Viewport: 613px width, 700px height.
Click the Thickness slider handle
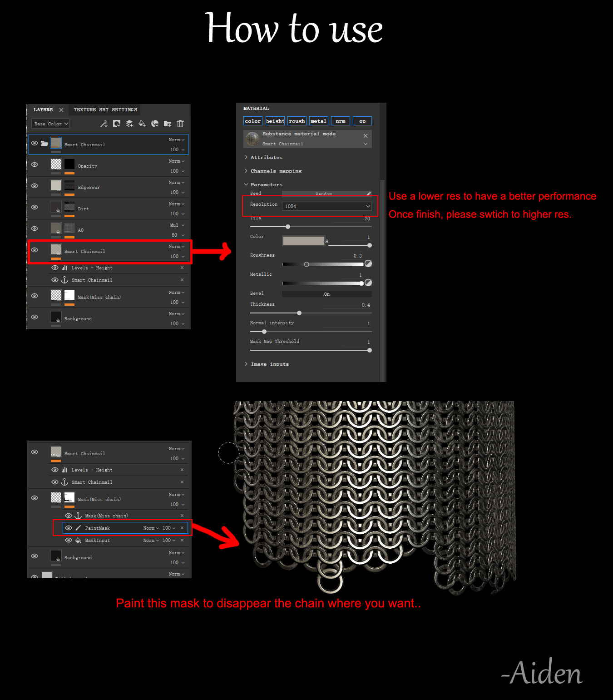pos(299,313)
